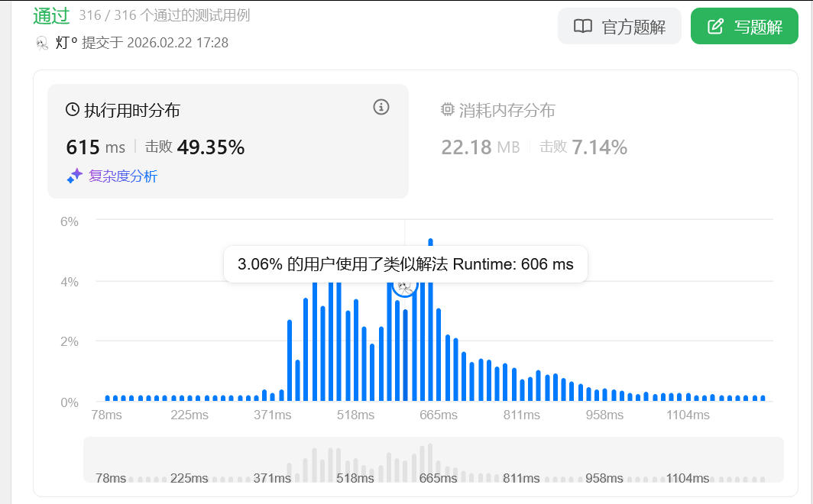813x504 pixels.
Task: Click the chip icon beside 消耗内存分布
Action: click(x=448, y=110)
